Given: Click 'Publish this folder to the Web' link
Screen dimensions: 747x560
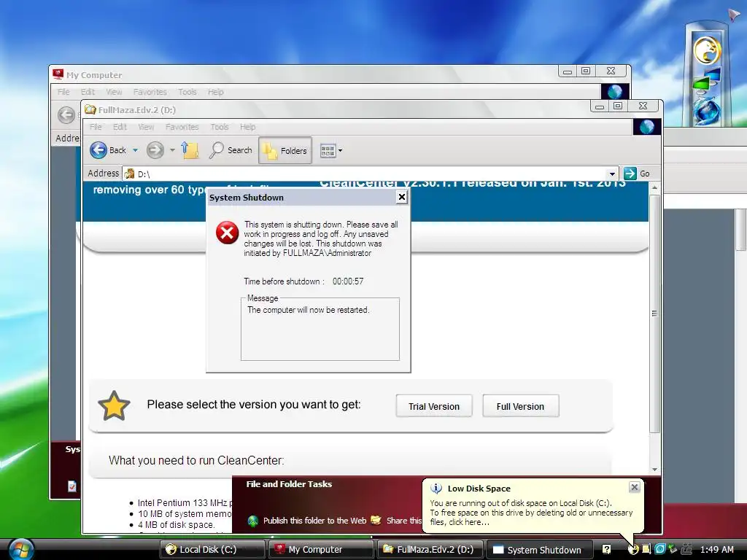Looking at the screenshot, I should click(314, 521).
